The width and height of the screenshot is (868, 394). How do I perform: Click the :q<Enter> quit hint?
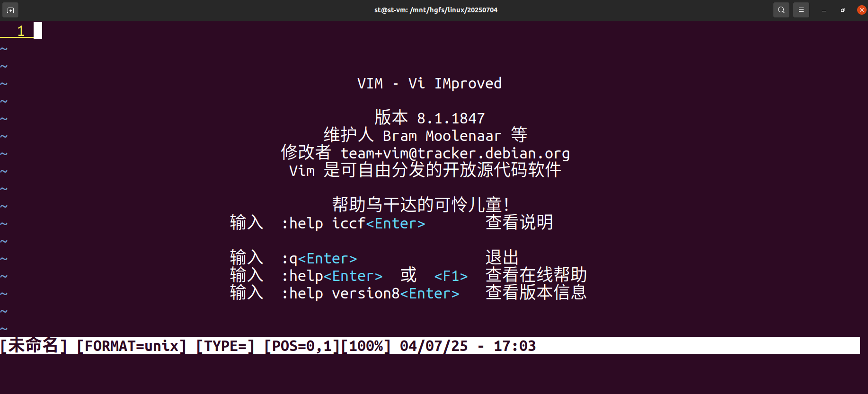319,259
